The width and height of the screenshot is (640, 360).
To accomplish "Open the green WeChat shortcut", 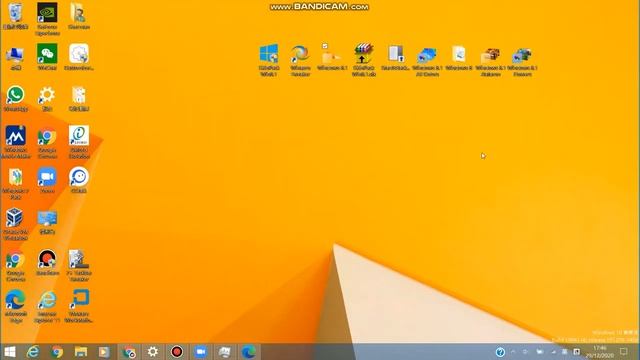I will (47, 54).
